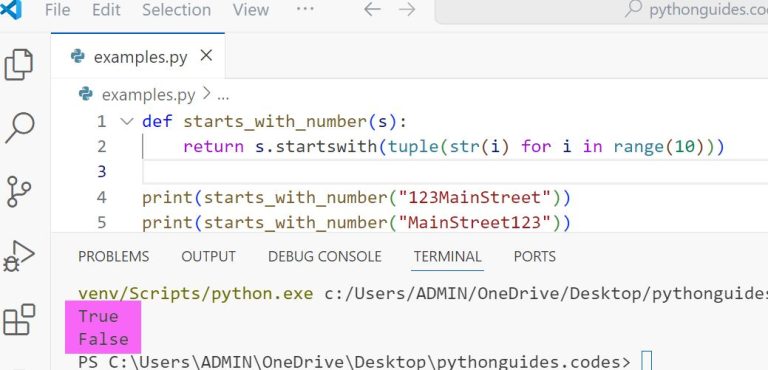This screenshot has height=370, width=768.
Task: Click the terminal output False
Action: point(103,339)
